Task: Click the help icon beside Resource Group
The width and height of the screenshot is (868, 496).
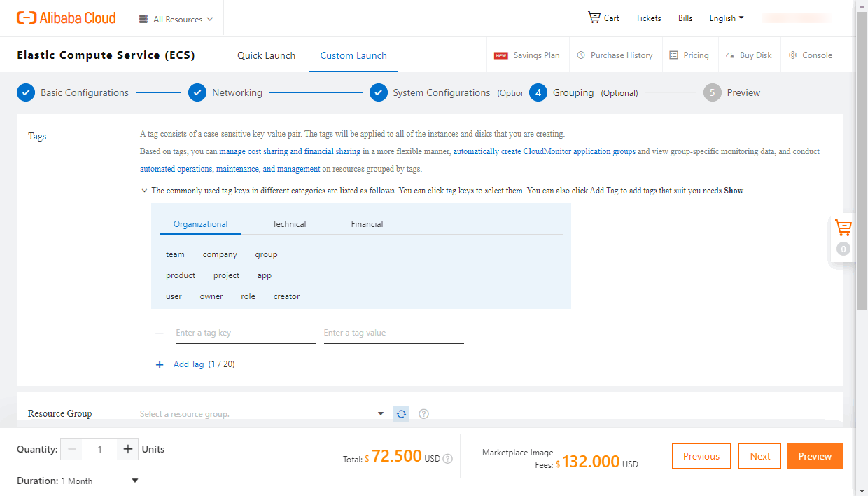Action: click(423, 413)
